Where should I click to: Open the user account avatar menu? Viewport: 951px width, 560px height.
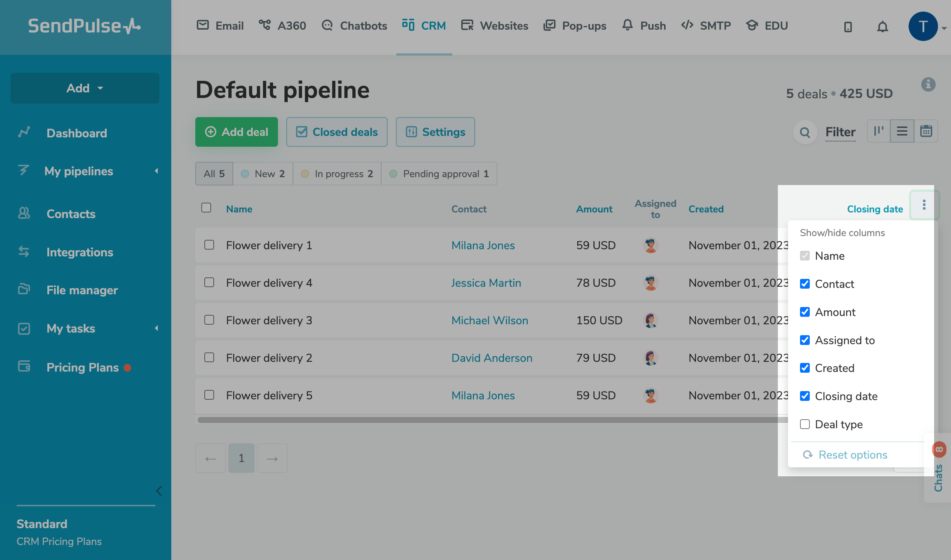[923, 26]
